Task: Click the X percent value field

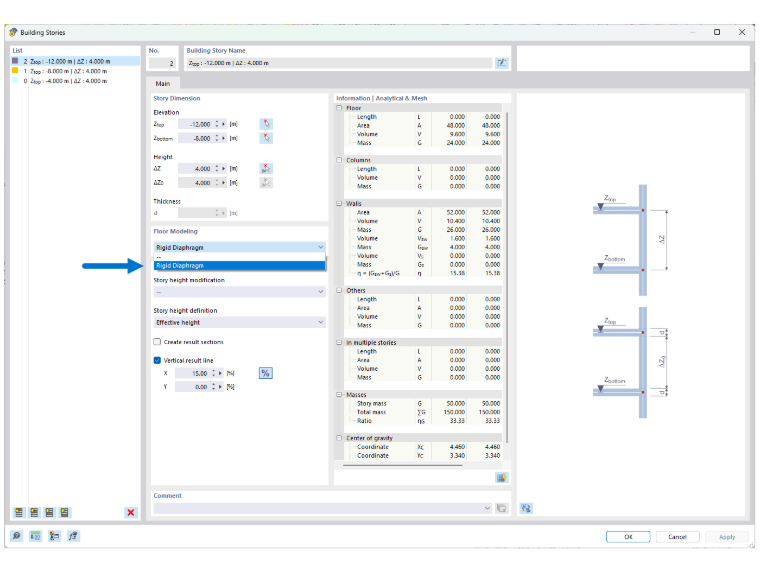Action: pyautogui.click(x=192, y=373)
